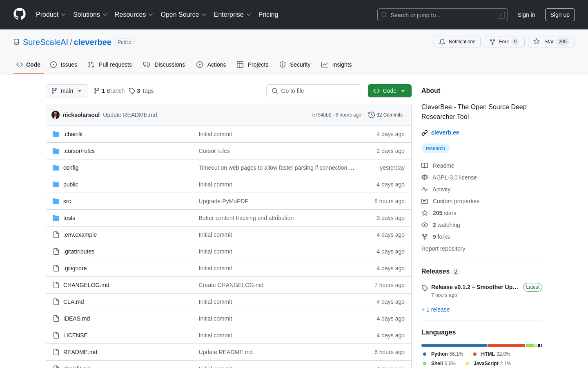Click the .env.example file icon
The width and height of the screenshot is (588, 368).
click(56, 235)
